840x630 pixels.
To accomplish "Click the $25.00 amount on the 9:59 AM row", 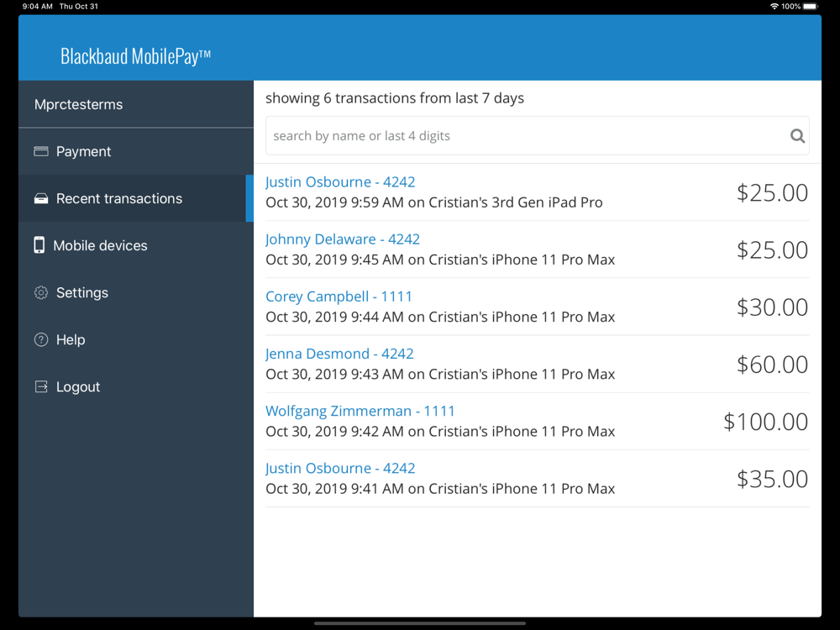I will tap(772, 193).
